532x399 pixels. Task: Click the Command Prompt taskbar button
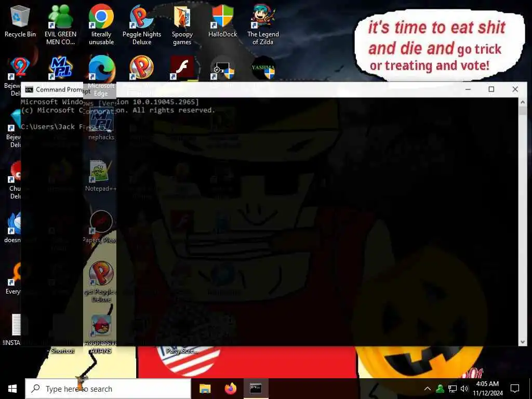256,389
